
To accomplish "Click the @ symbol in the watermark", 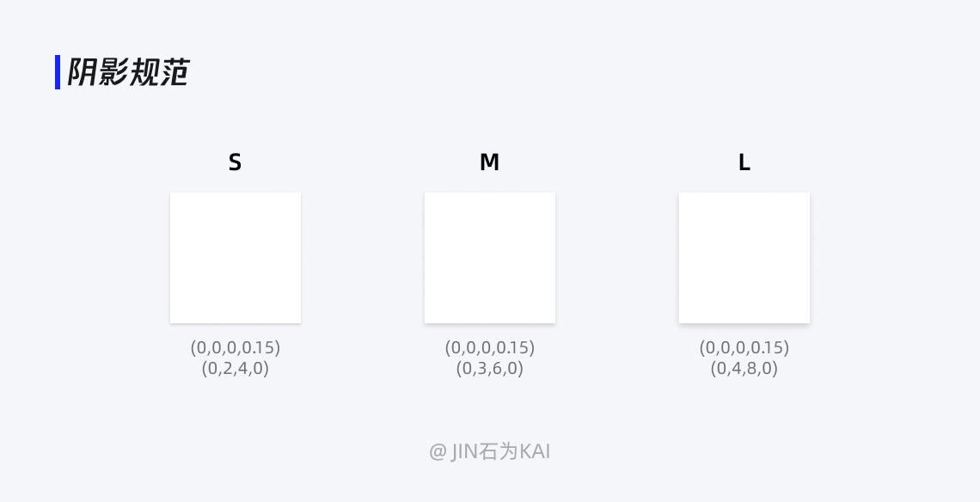I will tap(438, 451).
